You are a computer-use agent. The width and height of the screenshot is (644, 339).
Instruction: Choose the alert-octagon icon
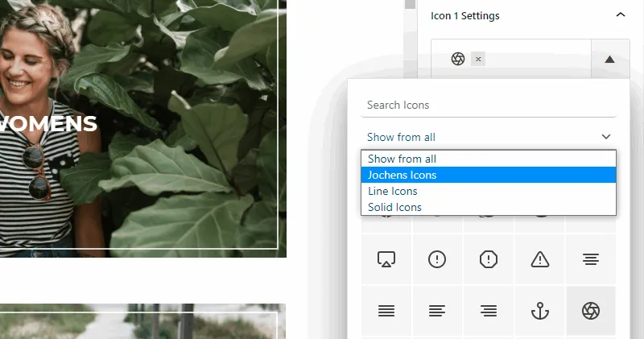coord(489,259)
